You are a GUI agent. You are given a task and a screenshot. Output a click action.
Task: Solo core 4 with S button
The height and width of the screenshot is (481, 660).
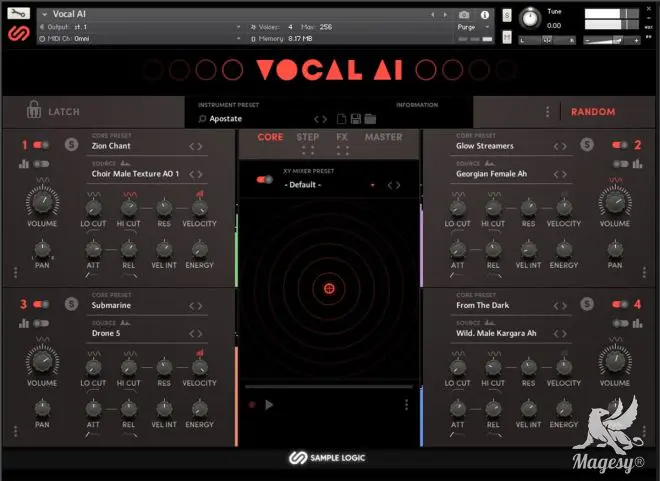coord(587,304)
